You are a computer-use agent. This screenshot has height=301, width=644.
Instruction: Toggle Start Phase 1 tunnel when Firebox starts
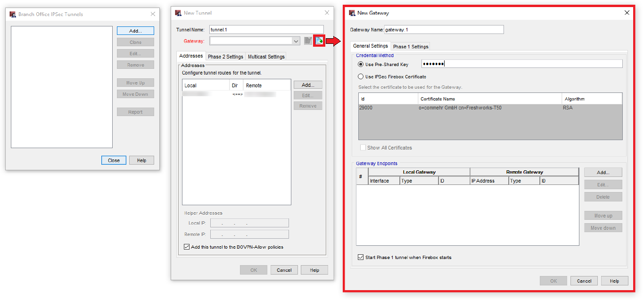point(361,258)
